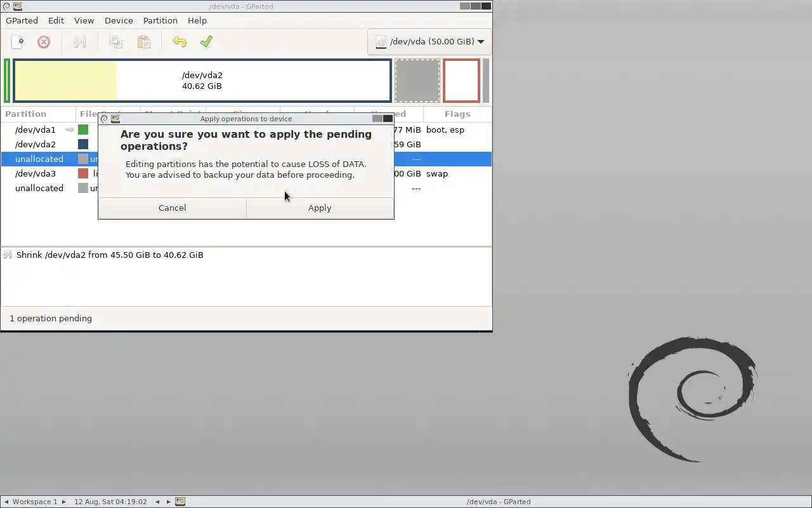Click the GParted app icon in main title bar
The width and height of the screenshot is (812, 508).
(17, 6)
